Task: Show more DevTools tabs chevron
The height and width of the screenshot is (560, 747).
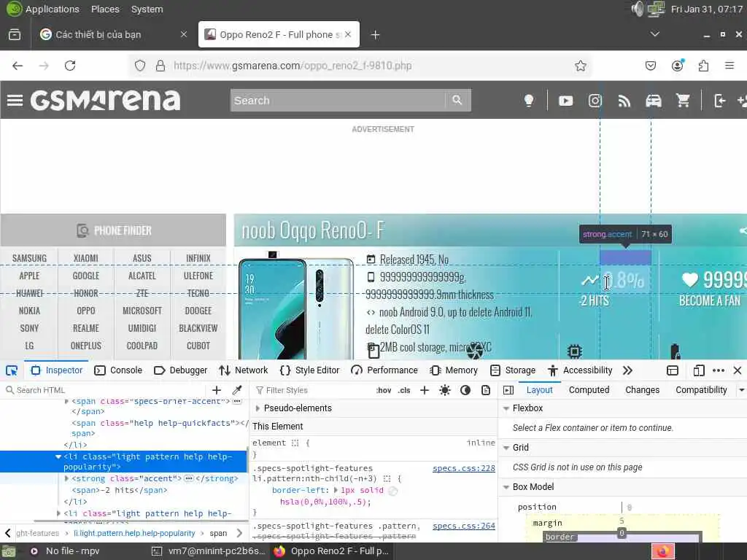Action: [x=627, y=370]
